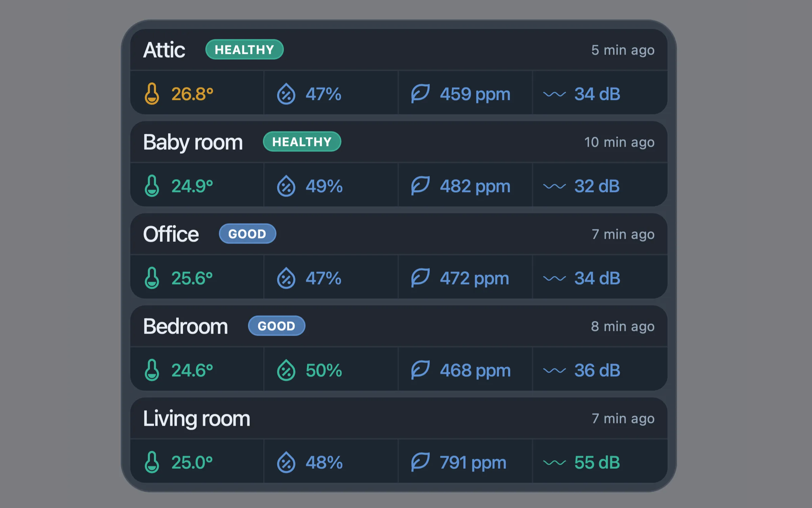Open the Baby room title
The height and width of the screenshot is (508, 812).
pyautogui.click(x=193, y=143)
